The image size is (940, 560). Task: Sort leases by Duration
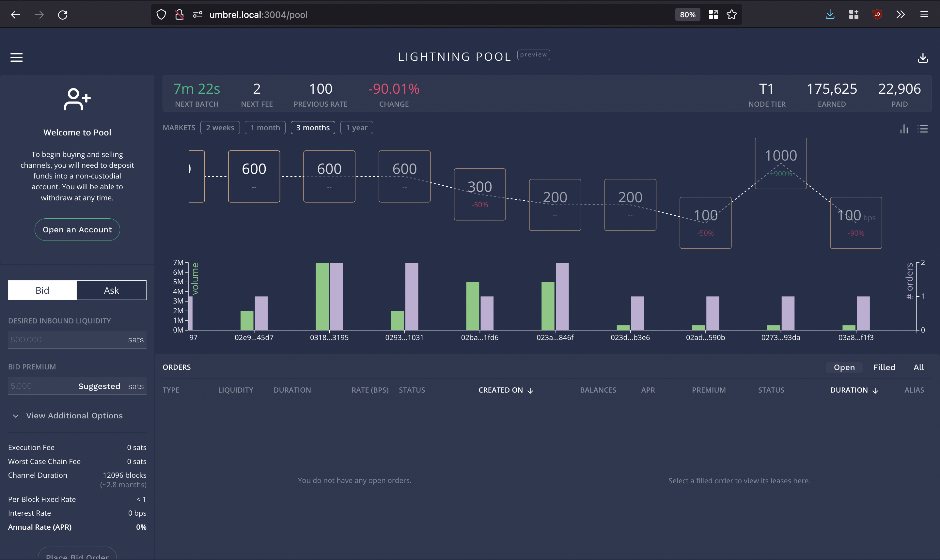tap(854, 390)
